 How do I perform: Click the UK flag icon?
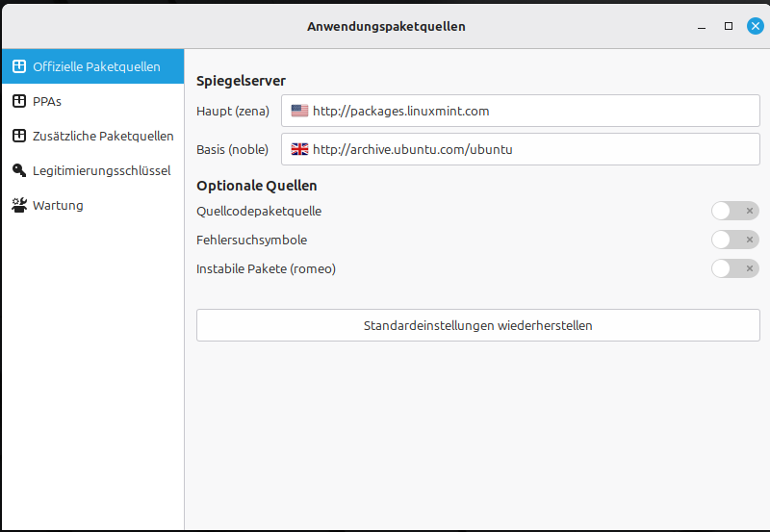(x=299, y=149)
